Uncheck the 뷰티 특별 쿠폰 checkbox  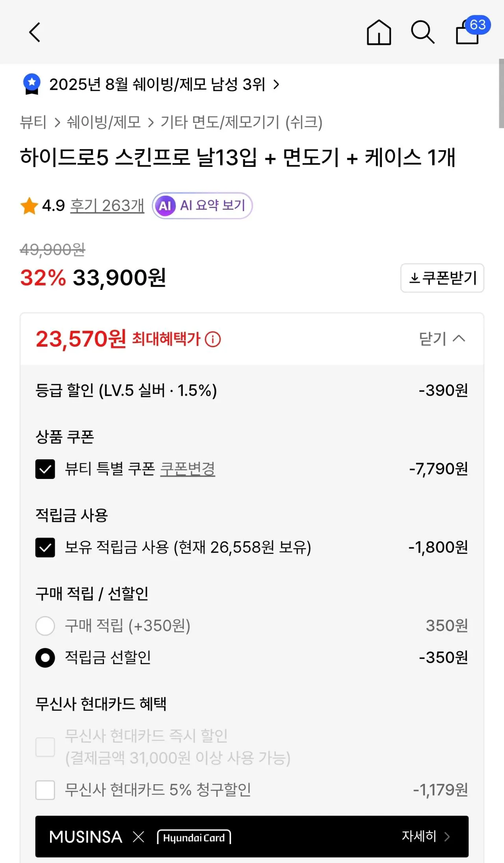coord(45,469)
